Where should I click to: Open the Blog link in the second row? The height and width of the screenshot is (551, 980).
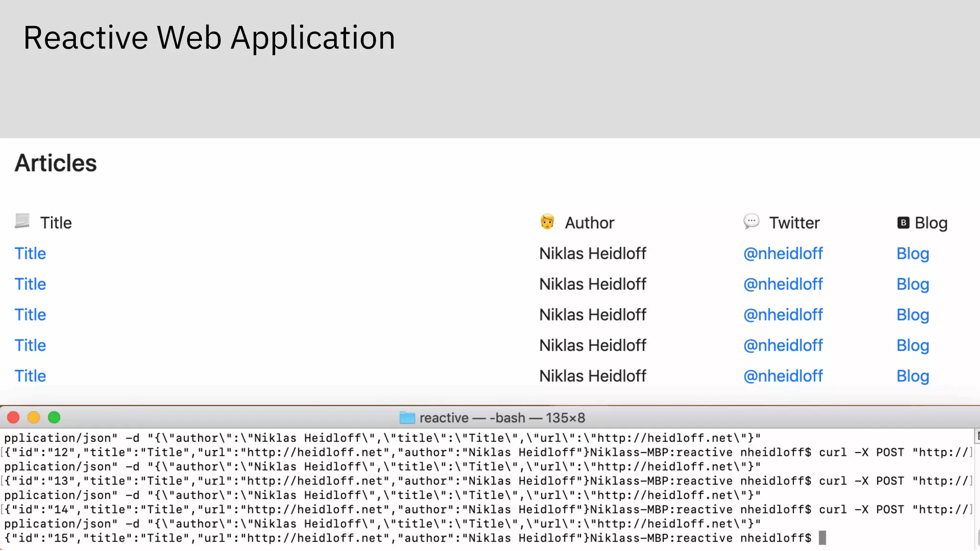pos(913,285)
